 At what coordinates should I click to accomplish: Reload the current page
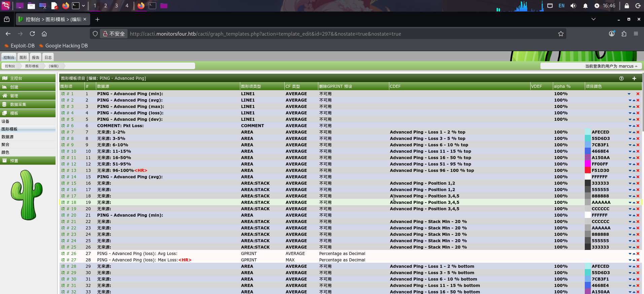point(32,34)
